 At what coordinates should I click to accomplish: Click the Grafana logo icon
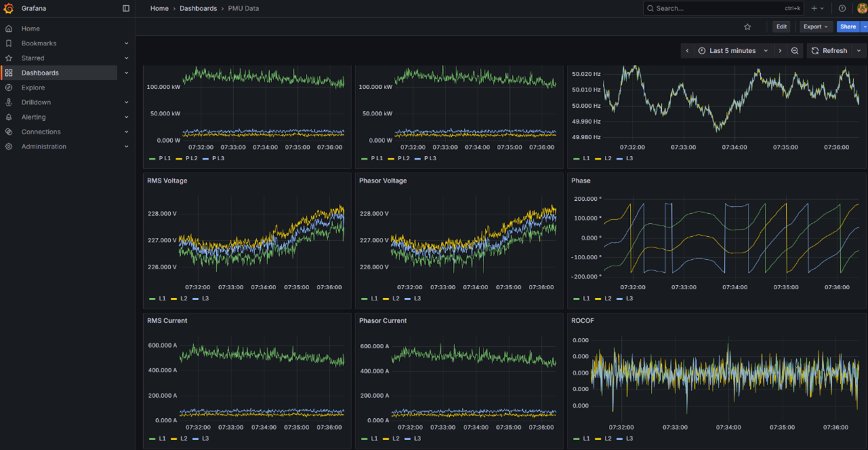(x=9, y=9)
